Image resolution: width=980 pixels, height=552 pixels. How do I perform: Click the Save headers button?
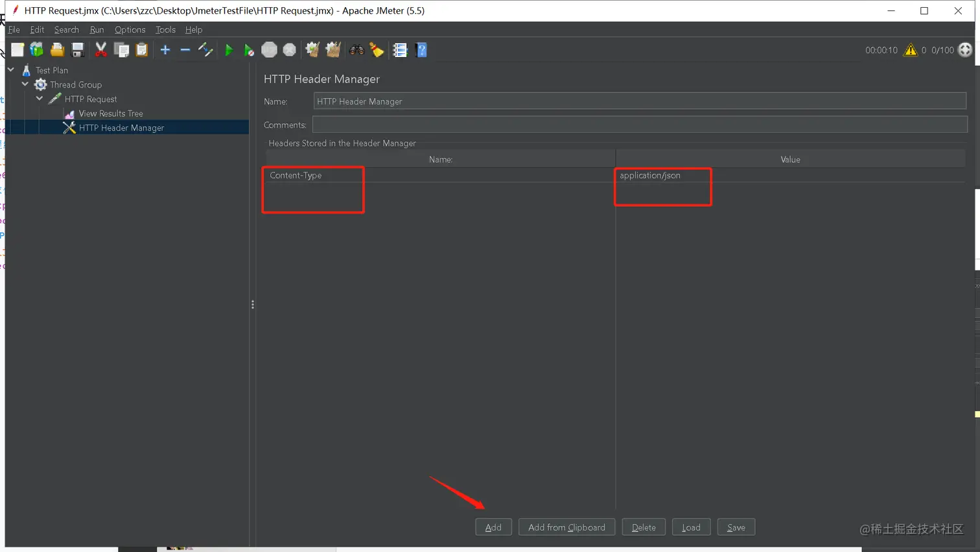(736, 527)
